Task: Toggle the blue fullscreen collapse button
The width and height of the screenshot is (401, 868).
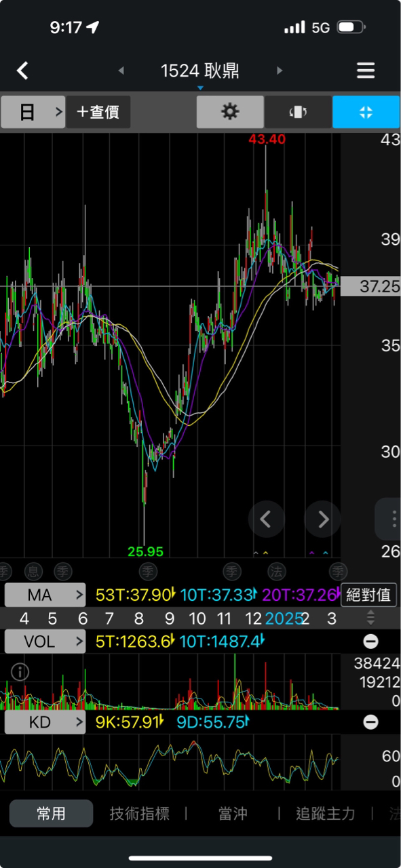Action: (x=366, y=112)
